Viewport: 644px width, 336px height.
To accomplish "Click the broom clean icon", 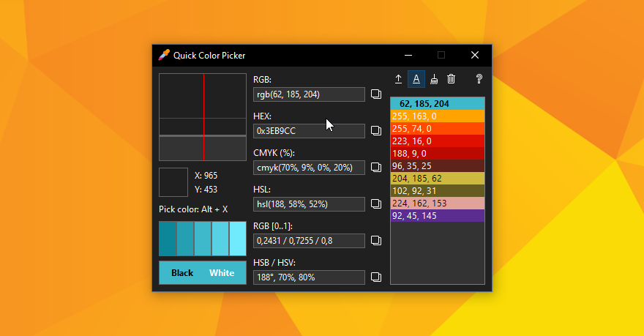I will pos(434,79).
